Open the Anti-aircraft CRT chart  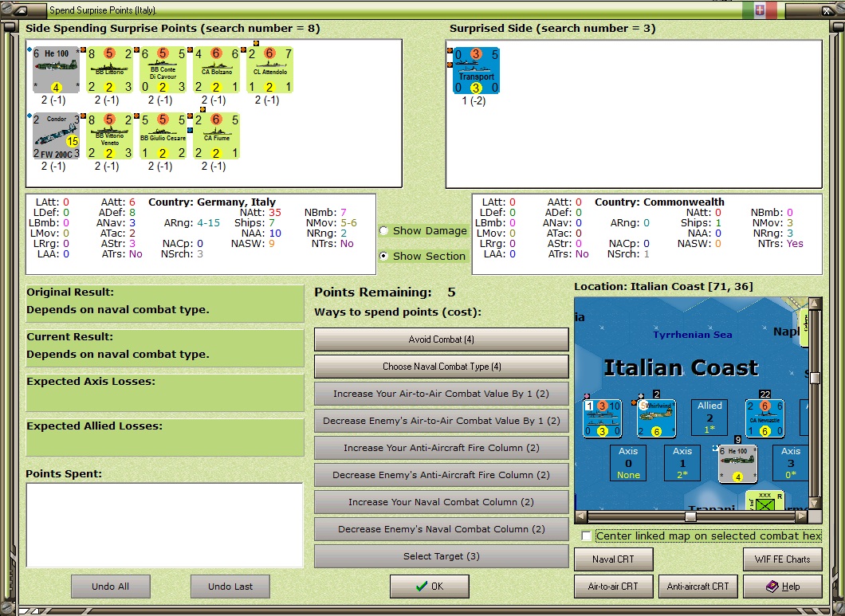698,587
